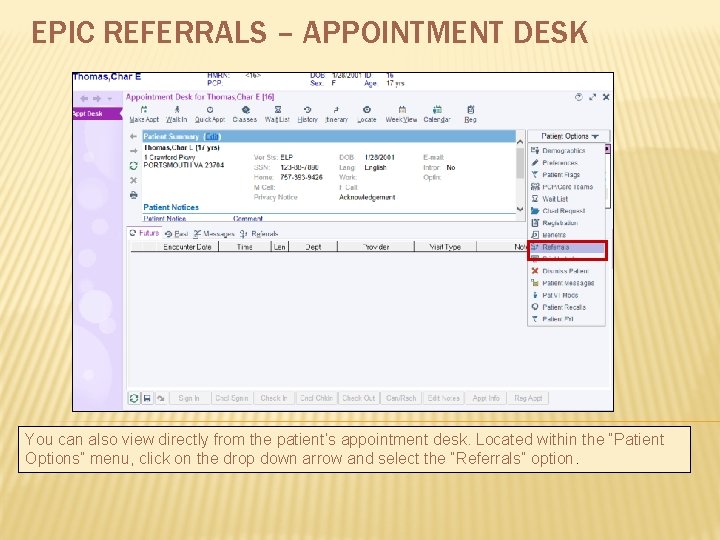The width and height of the screenshot is (720, 540).
Task: Click the save disk icon in bottom bar
Action: click(147, 398)
